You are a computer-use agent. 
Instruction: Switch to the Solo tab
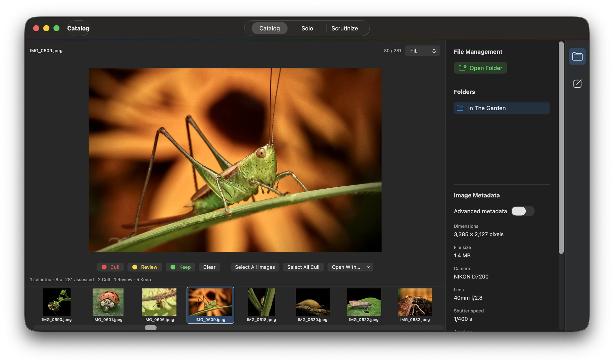tap(307, 28)
